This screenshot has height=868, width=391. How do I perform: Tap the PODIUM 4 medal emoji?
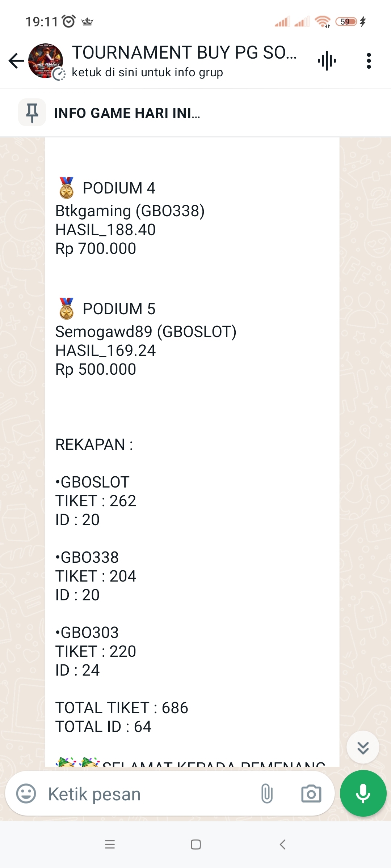67,188
